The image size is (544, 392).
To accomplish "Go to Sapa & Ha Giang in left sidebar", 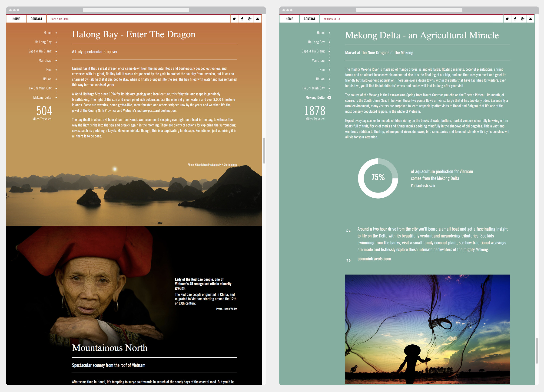I will coord(40,51).
